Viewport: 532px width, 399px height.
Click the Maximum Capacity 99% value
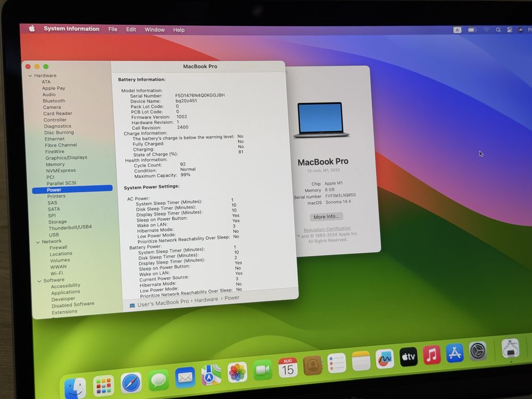(186, 174)
